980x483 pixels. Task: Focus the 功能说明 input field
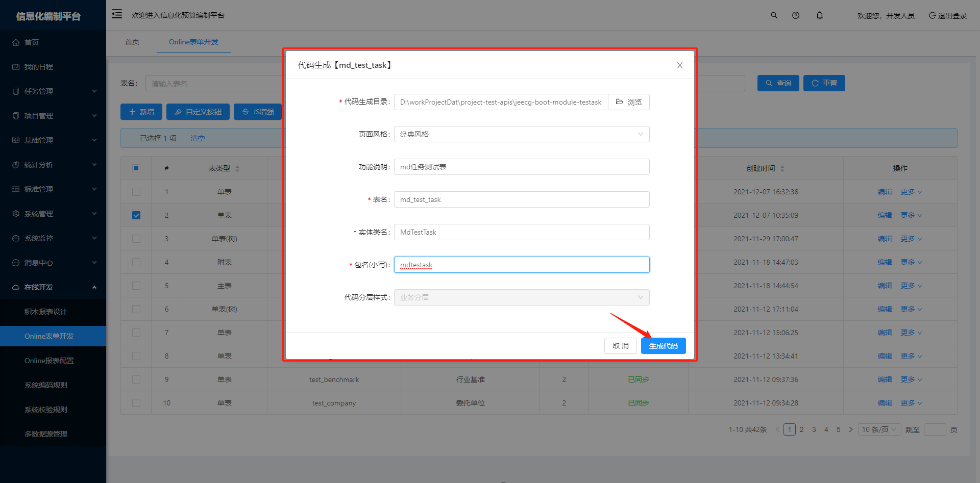tap(522, 167)
